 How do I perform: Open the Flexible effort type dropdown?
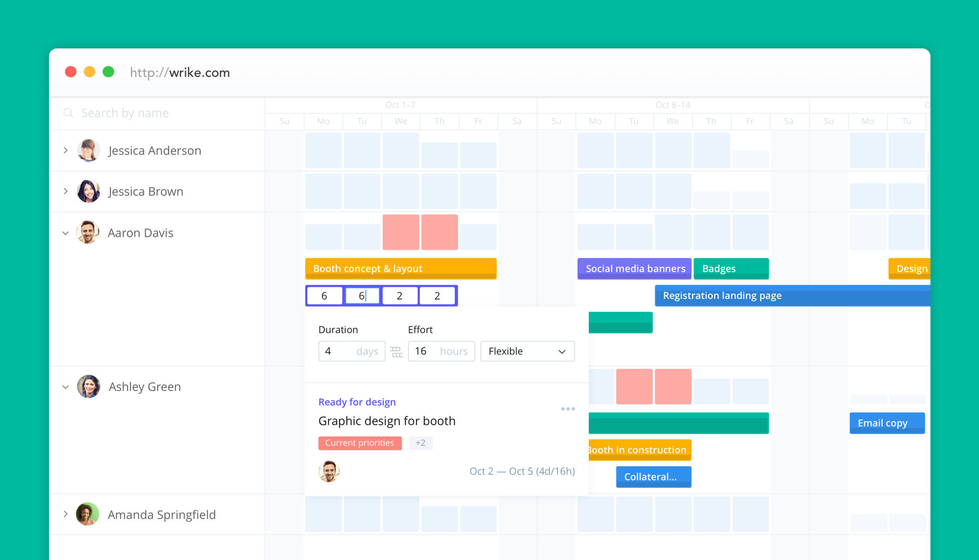tap(527, 351)
